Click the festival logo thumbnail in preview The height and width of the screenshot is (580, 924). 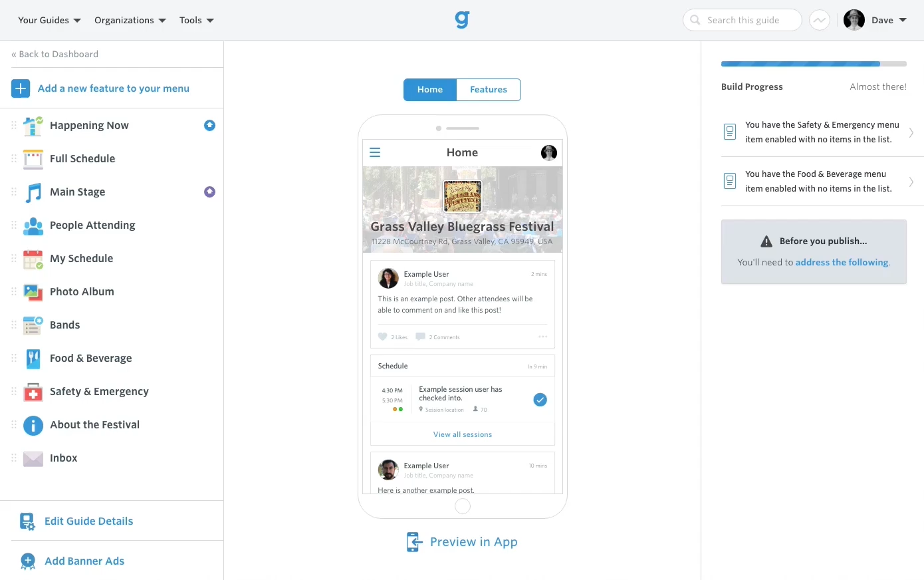click(x=463, y=196)
